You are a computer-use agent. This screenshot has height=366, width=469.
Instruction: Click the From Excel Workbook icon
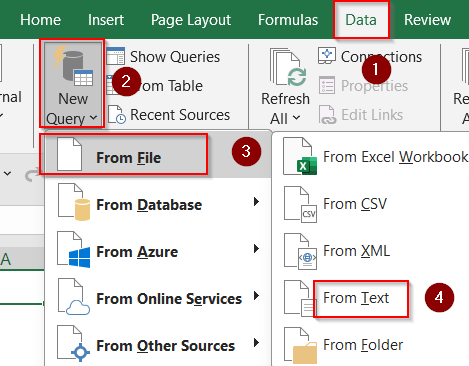(x=300, y=156)
